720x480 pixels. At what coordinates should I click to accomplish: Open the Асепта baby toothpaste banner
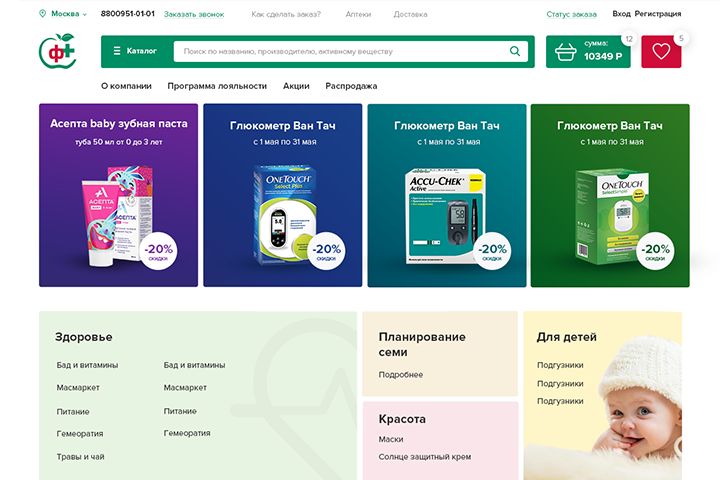pyautogui.click(x=118, y=195)
